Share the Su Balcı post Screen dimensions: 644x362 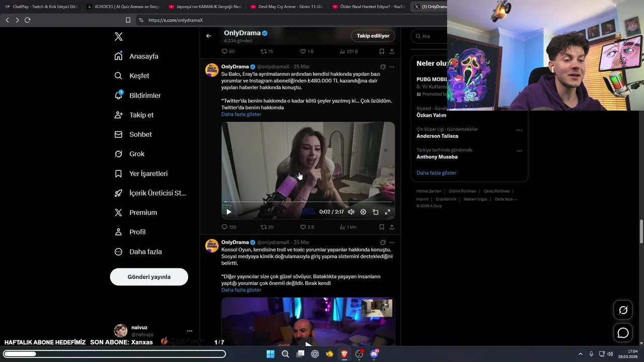pyautogui.click(x=392, y=227)
